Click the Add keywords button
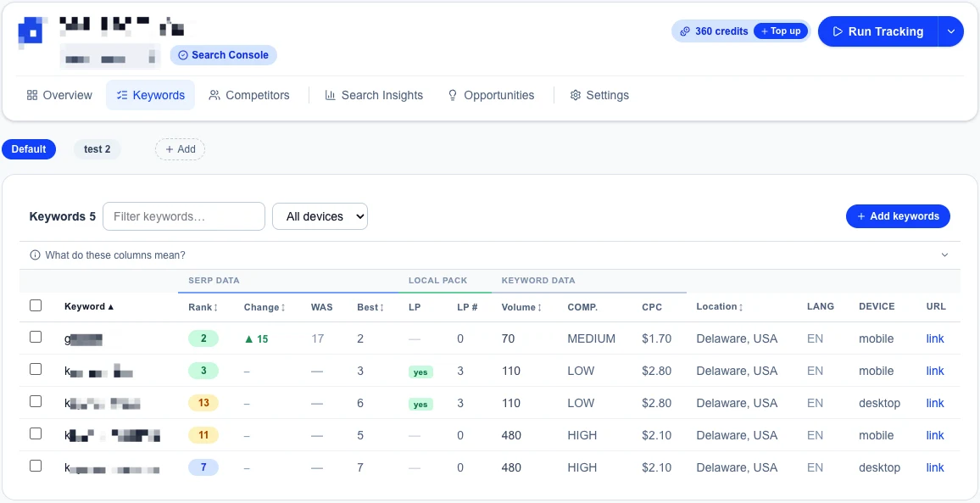 click(x=898, y=215)
